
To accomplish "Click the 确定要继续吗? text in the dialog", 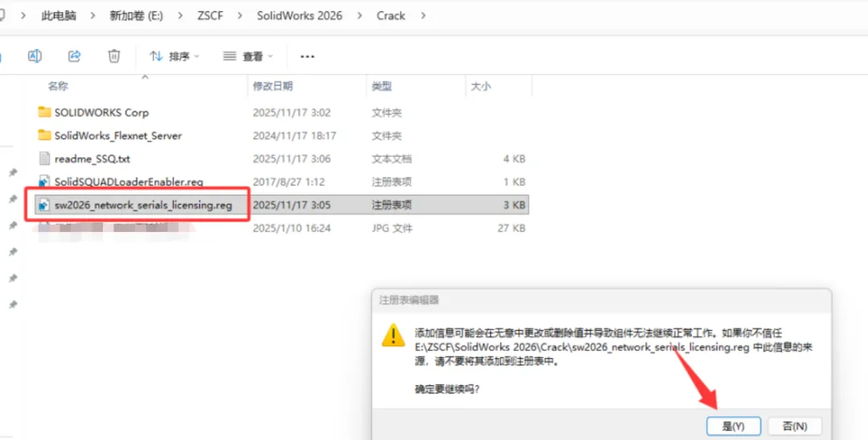I will coord(448,389).
